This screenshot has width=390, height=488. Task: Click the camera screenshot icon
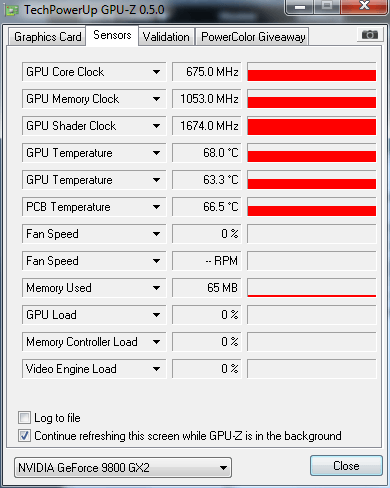[x=369, y=34]
